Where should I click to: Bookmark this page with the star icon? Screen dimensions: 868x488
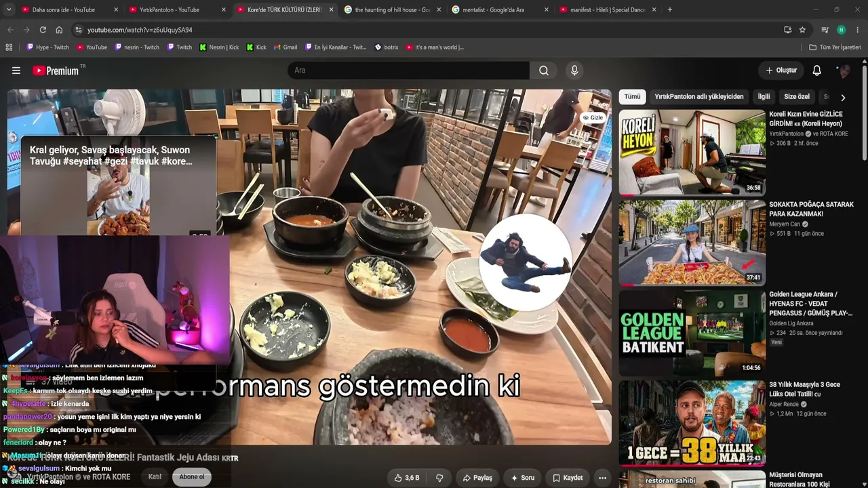tap(802, 30)
